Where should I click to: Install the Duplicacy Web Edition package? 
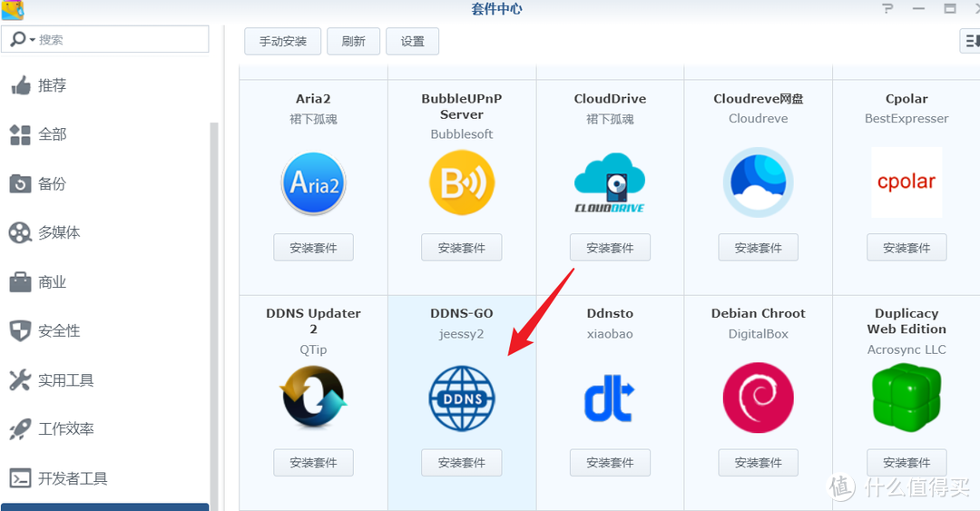click(906, 463)
